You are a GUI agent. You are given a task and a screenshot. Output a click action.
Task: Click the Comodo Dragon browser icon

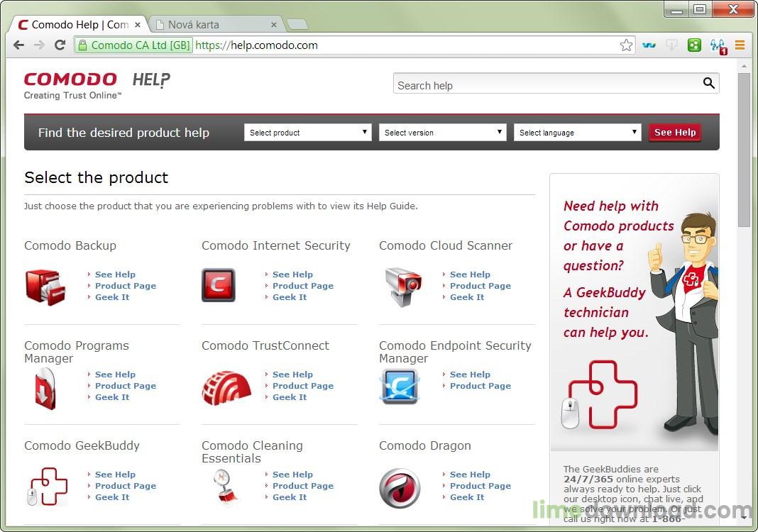pyautogui.click(x=400, y=488)
